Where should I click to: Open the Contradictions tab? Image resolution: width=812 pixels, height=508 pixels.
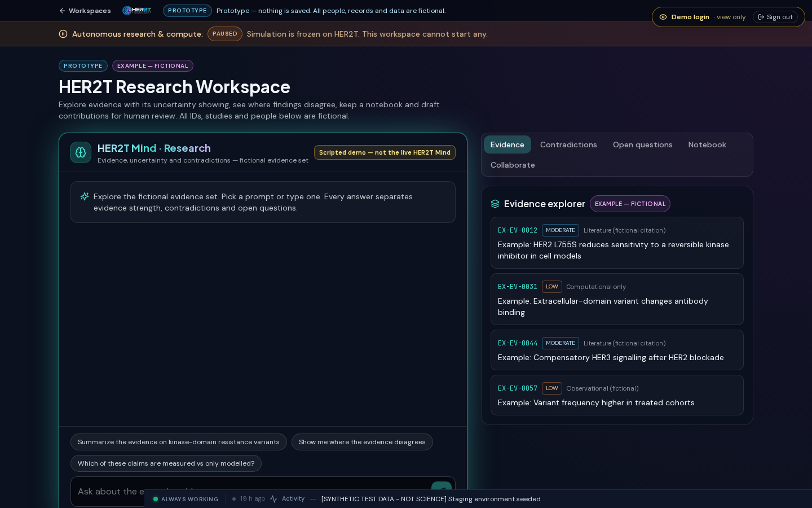(x=568, y=144)
